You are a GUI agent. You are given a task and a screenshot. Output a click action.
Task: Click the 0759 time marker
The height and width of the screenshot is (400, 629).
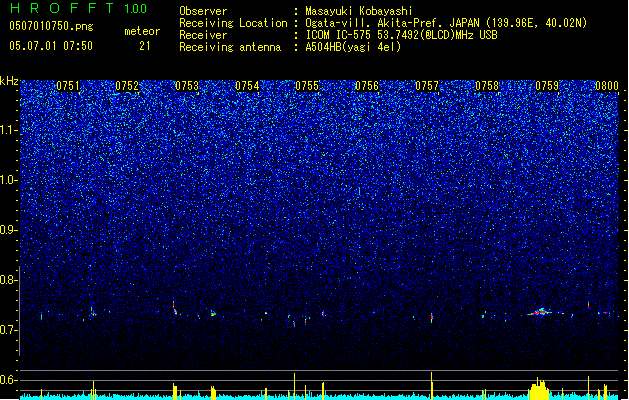coord(547,86)
